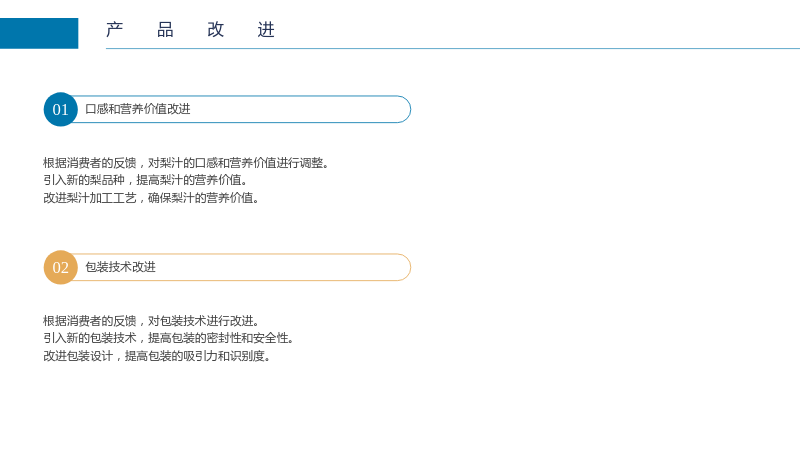Select line 根据消费者的反馈，对包装技术进行改进

pos(152,321)
